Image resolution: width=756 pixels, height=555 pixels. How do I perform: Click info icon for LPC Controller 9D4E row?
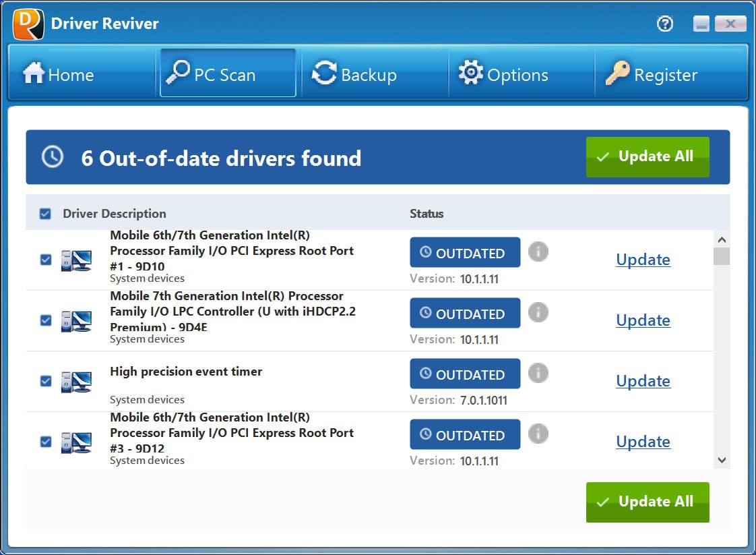coord(538,312)
